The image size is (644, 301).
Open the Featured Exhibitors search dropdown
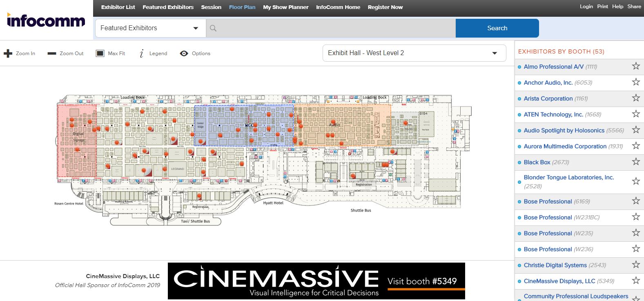click(x=150, y=28)
